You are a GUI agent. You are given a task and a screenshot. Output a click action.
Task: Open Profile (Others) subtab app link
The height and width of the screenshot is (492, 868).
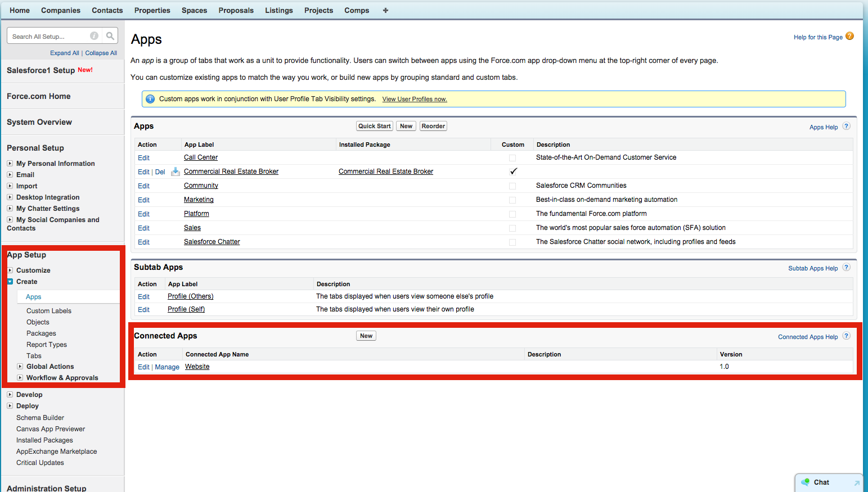(191, 296)
